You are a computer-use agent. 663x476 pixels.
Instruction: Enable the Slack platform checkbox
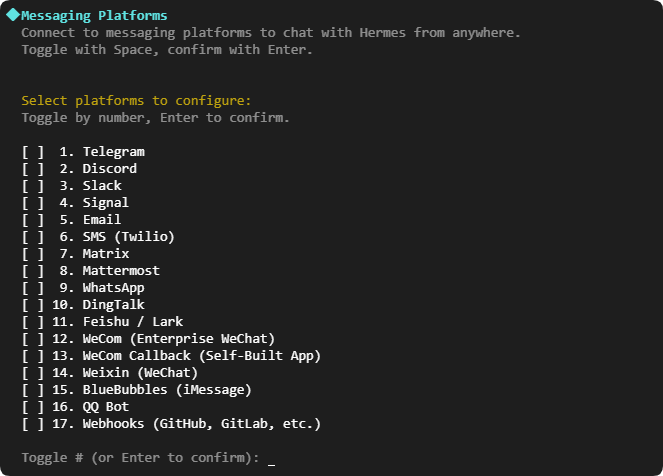(33, 186)
